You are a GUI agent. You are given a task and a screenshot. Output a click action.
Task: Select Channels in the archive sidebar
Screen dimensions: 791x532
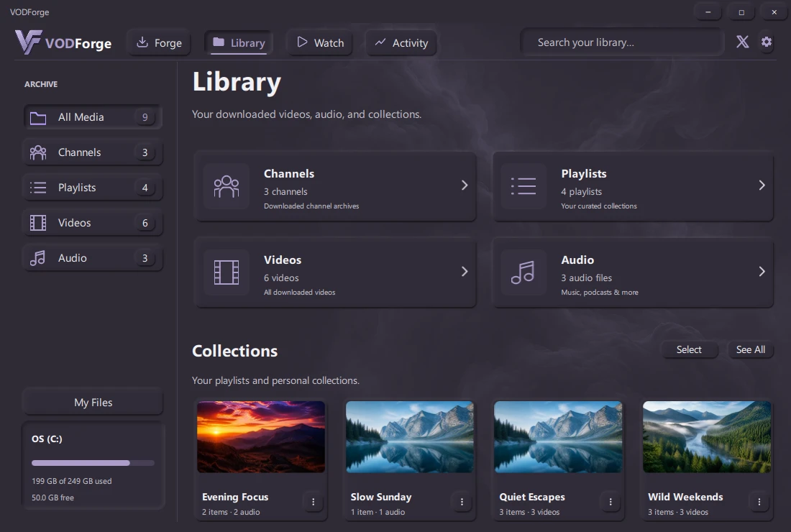93,152
